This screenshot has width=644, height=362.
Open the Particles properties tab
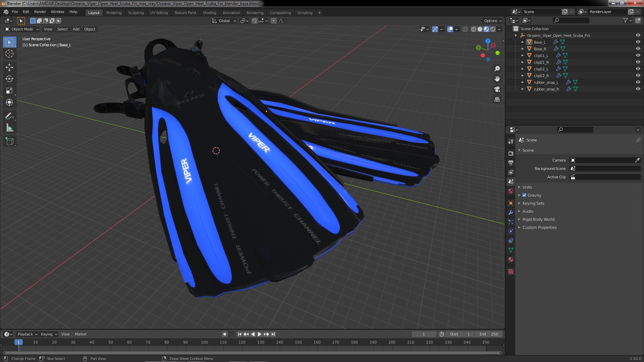point(511,222)
